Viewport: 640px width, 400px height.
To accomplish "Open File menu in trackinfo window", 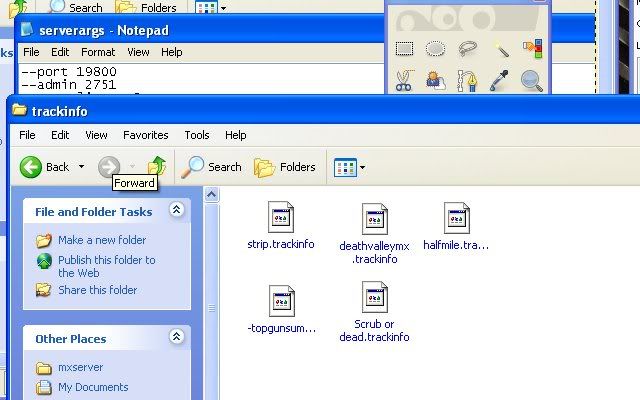I will click(x=27, y=135).
